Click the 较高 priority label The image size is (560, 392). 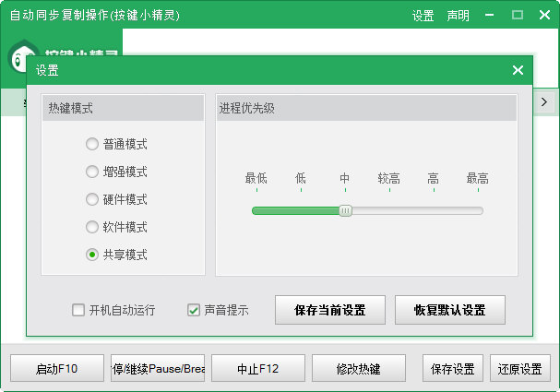[389, 178]
